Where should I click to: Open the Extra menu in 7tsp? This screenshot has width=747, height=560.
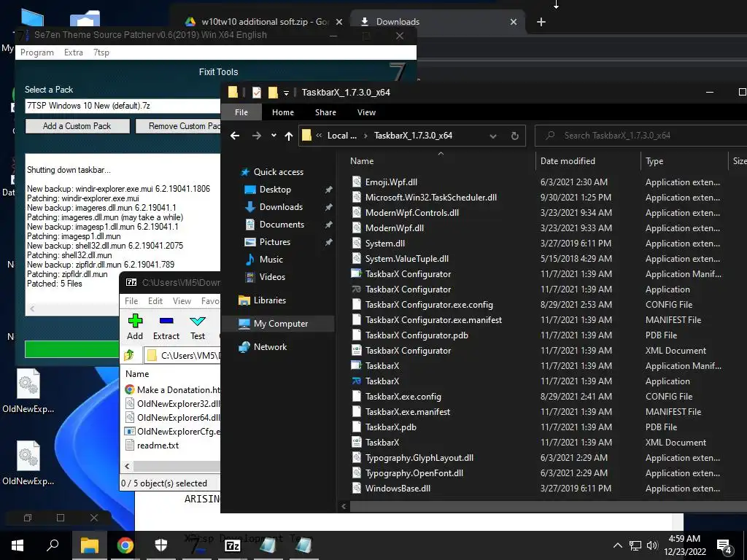(74, 52)
